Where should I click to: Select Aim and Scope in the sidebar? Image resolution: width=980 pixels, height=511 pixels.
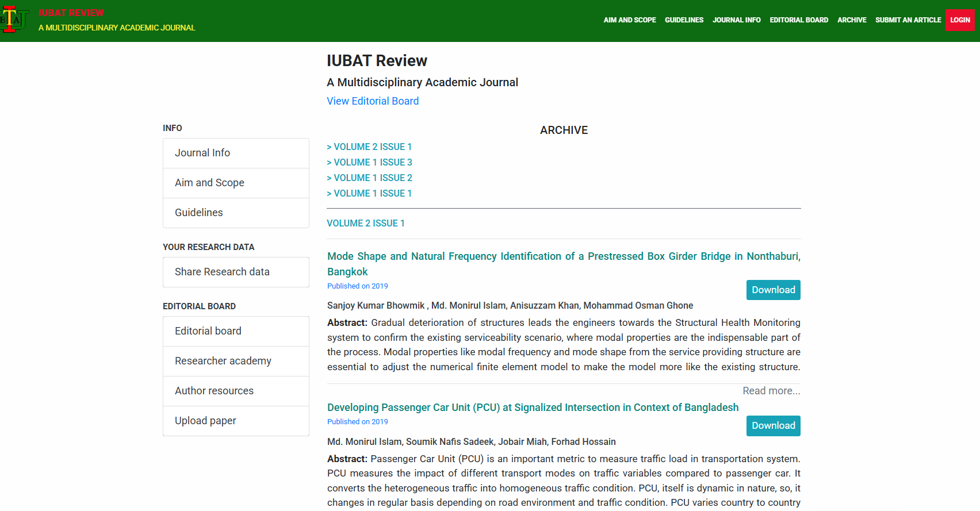[236, 183]
